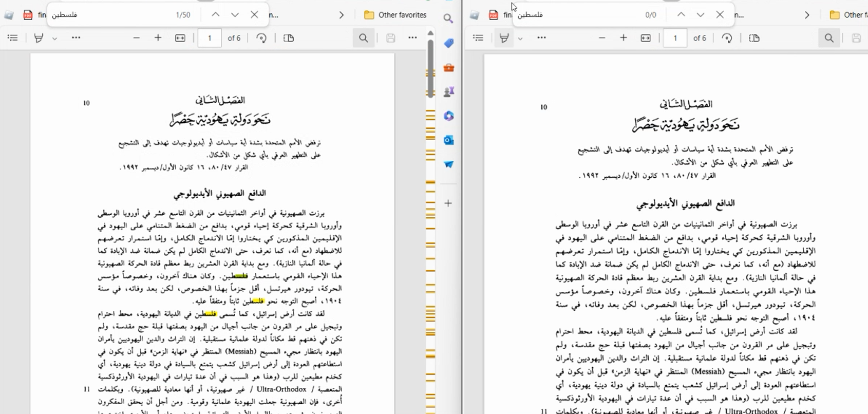Expand highlight color options in right viewer
The image size is (868, 414).
coord(520,39)
